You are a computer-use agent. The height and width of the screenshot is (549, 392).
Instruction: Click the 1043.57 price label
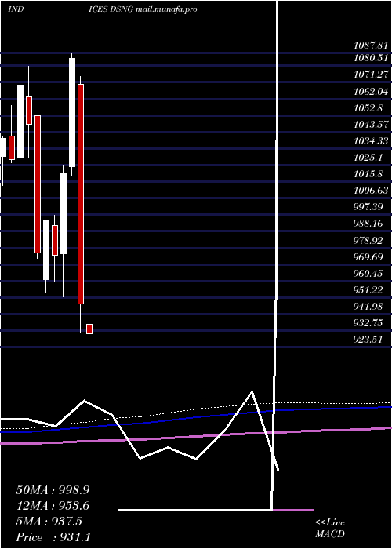371,124
